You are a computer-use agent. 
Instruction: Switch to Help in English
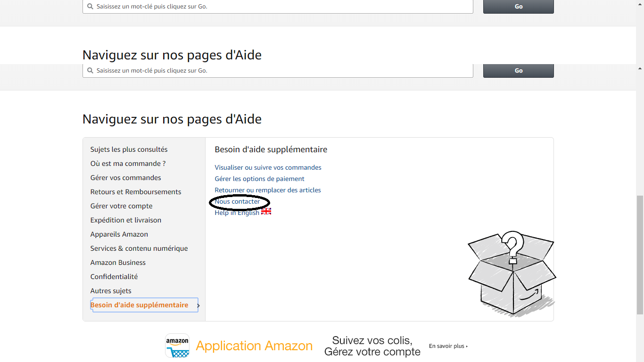point(237,213)
